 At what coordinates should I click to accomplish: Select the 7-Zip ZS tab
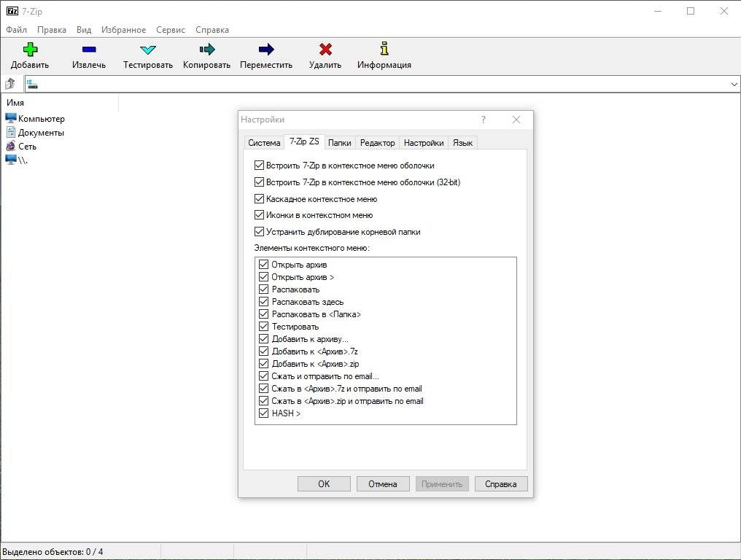point(304,141)
